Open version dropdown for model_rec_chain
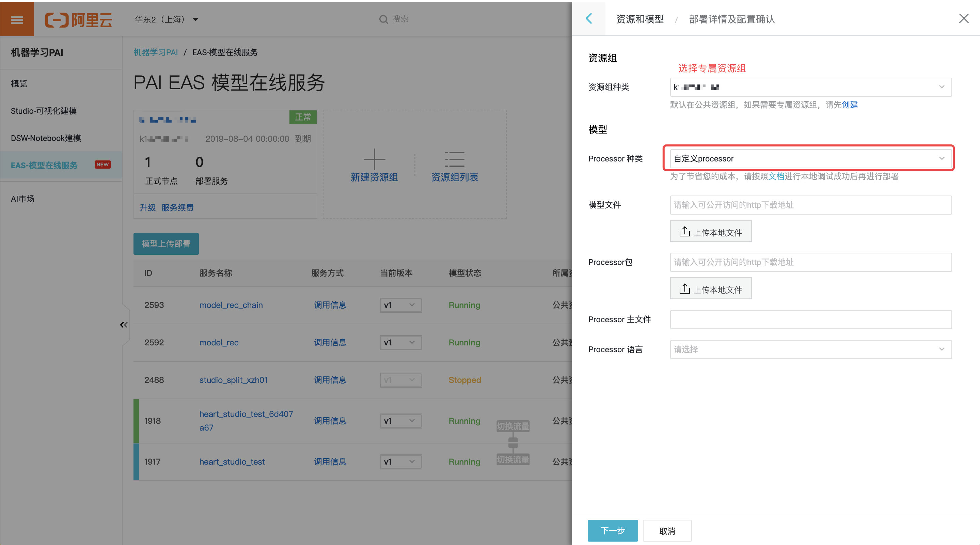The height and width of the screenshot is (545, 980). tap(400, 305)
